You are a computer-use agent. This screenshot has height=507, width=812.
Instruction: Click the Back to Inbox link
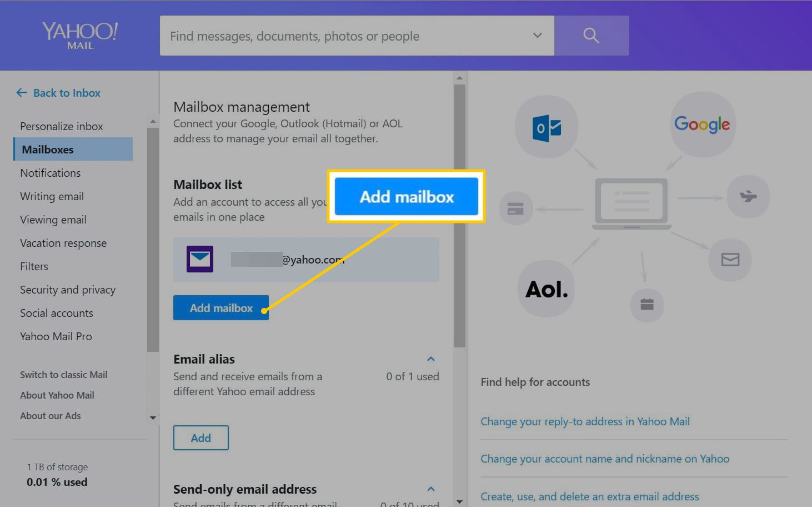pos(67,93)
